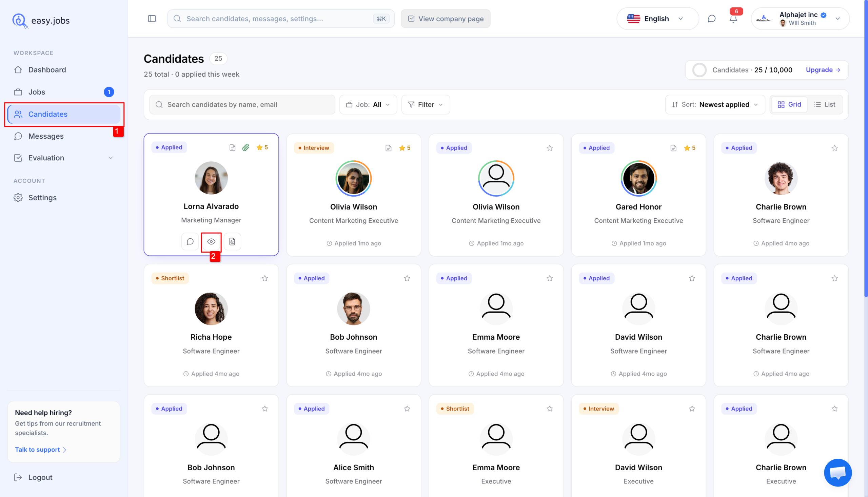Open the live chat support bubble

[838, 473]
